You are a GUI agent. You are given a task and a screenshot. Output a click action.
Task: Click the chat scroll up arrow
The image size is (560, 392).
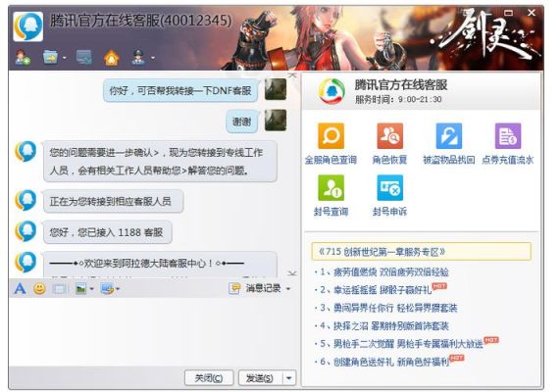tap(292, 75)
